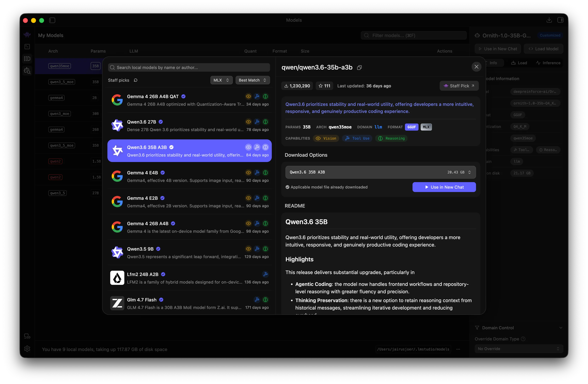The height and width of the screenshot is (384, 588).
Task: Click reasoning icon on Gemma 4 26B A4B row
Action: coord(265,224)
